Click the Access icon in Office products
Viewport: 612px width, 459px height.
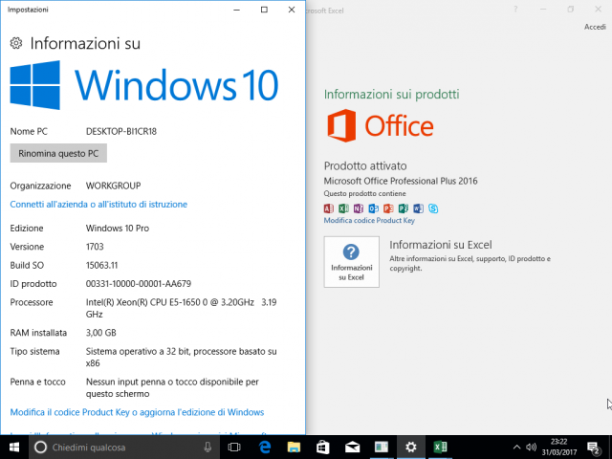tap(329, 208)
